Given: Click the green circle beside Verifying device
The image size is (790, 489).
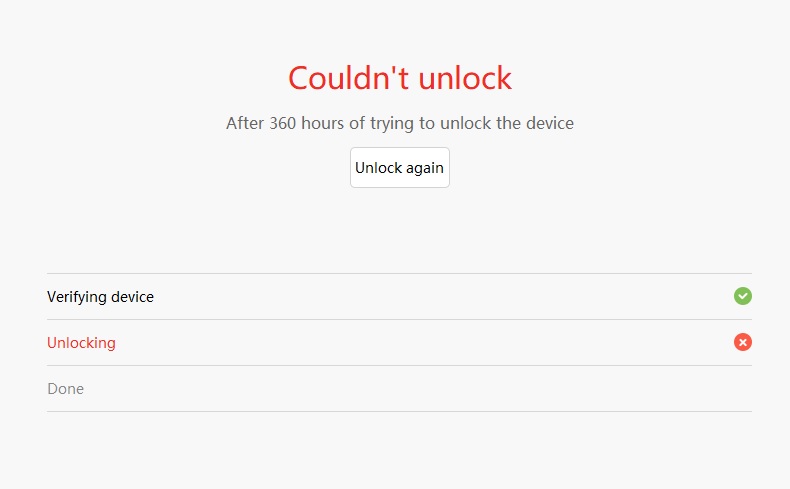Looking at the screenshot, I should pyautogui.click(x=742, y=296).
